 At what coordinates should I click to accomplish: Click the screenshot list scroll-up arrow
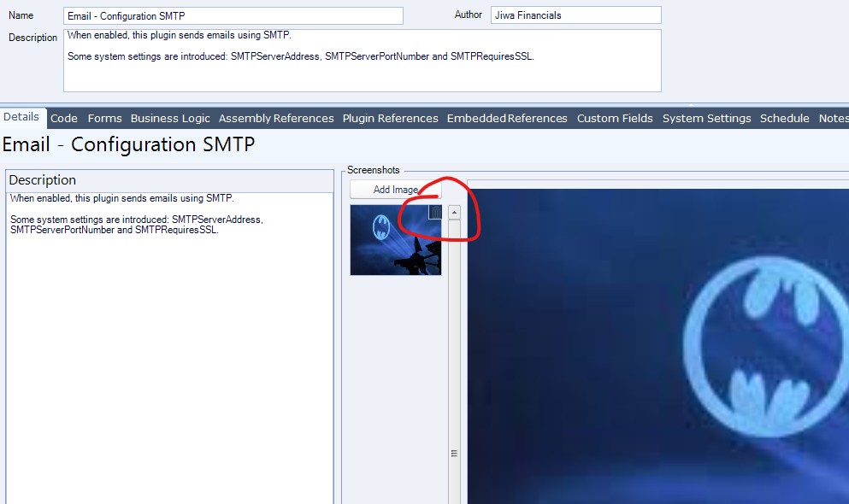454,213
